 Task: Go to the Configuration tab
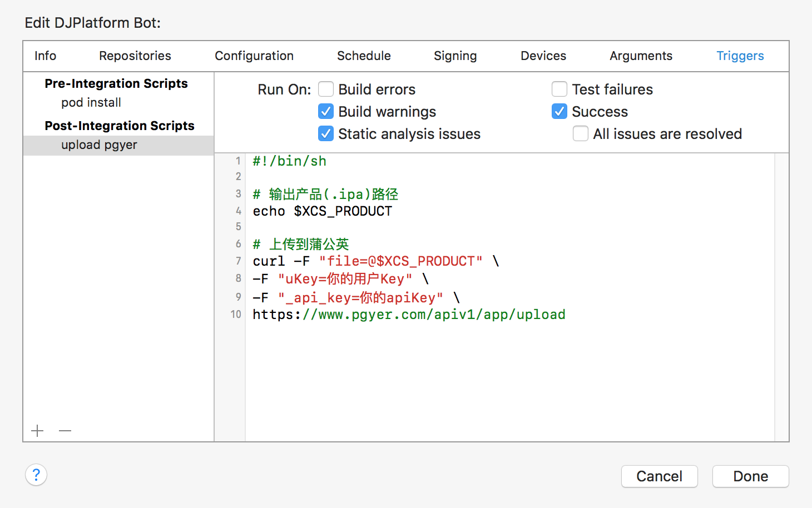pyautogui.click(x=254, y=56)
